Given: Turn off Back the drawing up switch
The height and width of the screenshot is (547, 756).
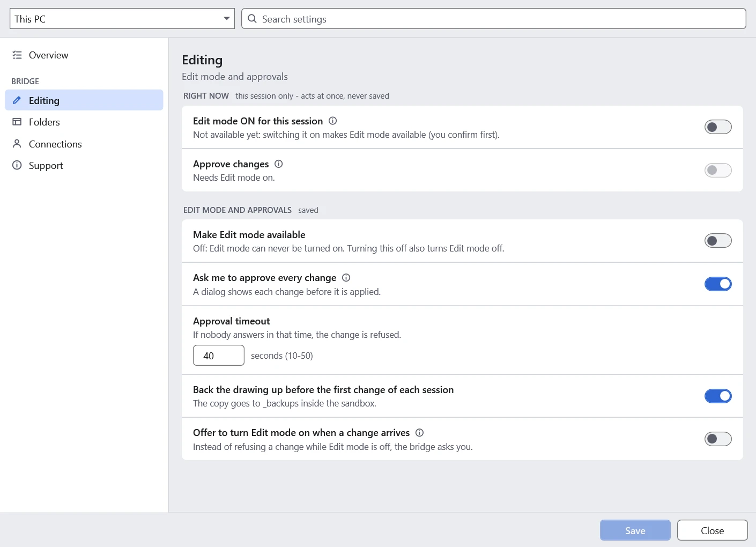Looking at the screenshot, I should click(718, 396).
